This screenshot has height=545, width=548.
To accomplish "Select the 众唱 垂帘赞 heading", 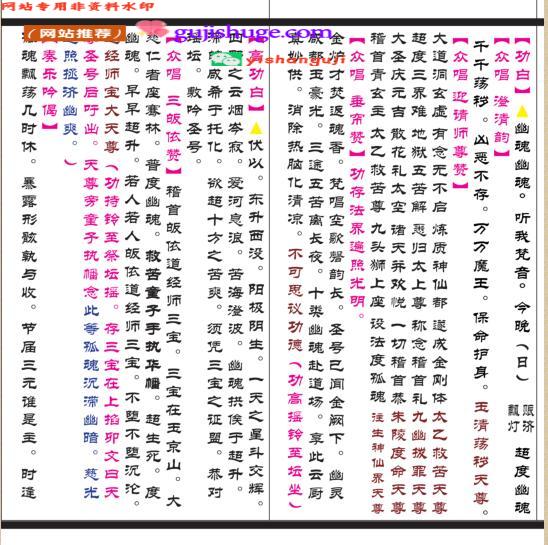I will 357,97.
